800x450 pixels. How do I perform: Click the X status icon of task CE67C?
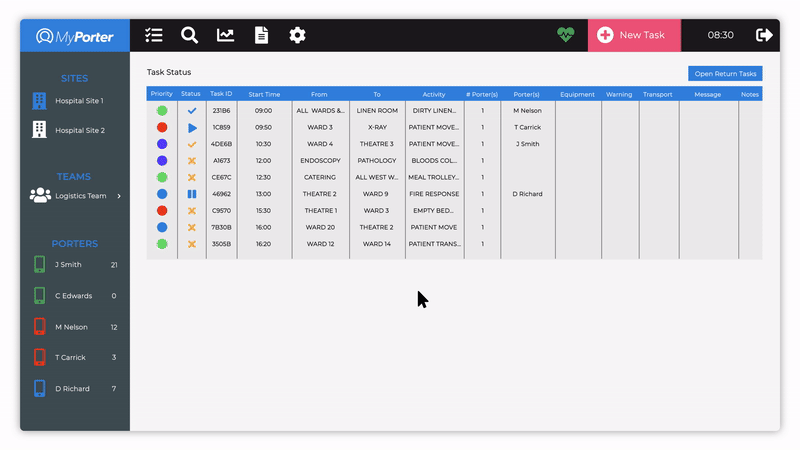192,178
